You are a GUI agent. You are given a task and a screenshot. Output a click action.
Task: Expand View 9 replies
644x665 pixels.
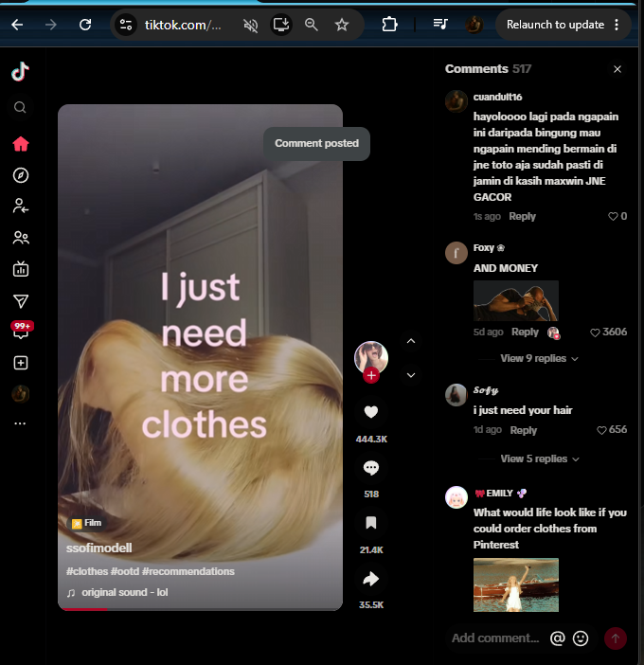[539, 358]
